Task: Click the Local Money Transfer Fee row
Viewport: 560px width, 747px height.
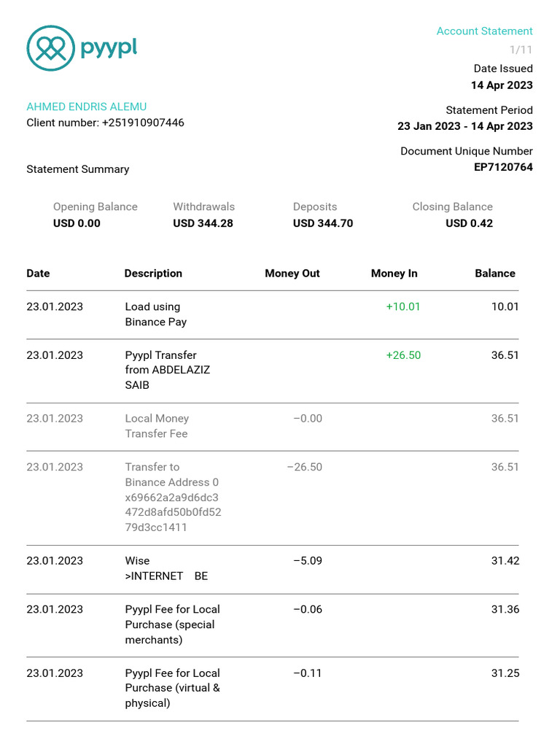Action: click(x=157, y=426)
